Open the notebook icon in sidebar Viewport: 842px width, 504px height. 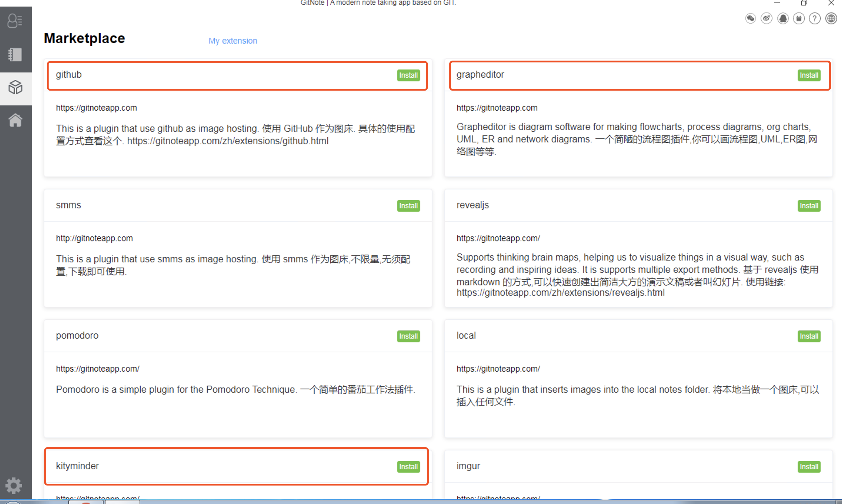tap(15, 54)
